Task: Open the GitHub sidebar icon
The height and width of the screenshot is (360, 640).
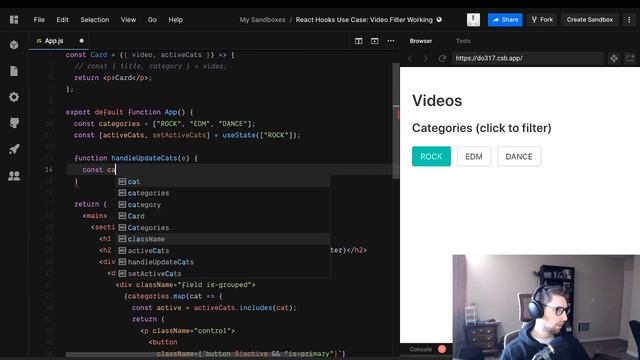Action: 14,123
